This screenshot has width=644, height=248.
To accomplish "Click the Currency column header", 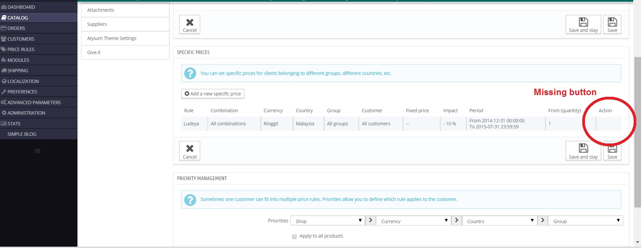I will [273, 111].
